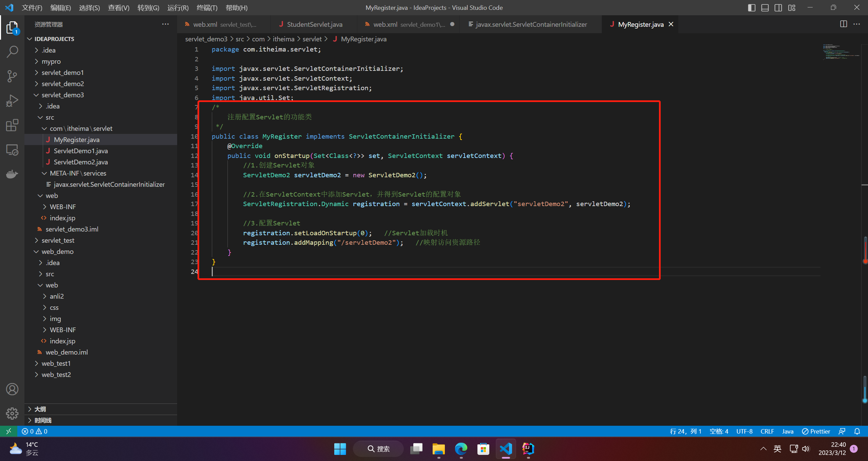Open the Run and Debug view
The width and height of the screenshot is (868, 461).
point(12,101)
